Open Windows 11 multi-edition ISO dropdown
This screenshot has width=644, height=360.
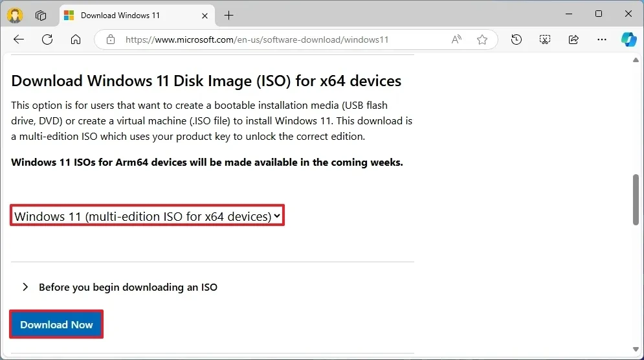(x=148, y=216)
